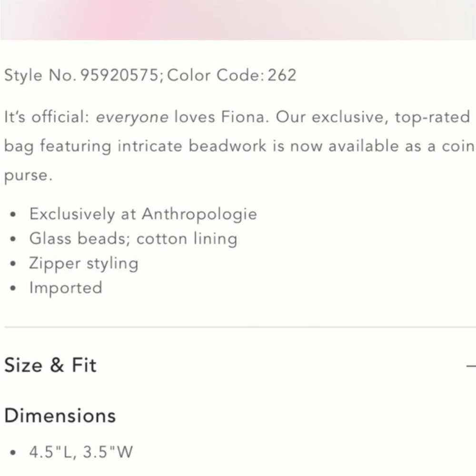The image size is (476, 476).
Task: Click the Color Code: 262 text
Action: (x=231, y=75)
